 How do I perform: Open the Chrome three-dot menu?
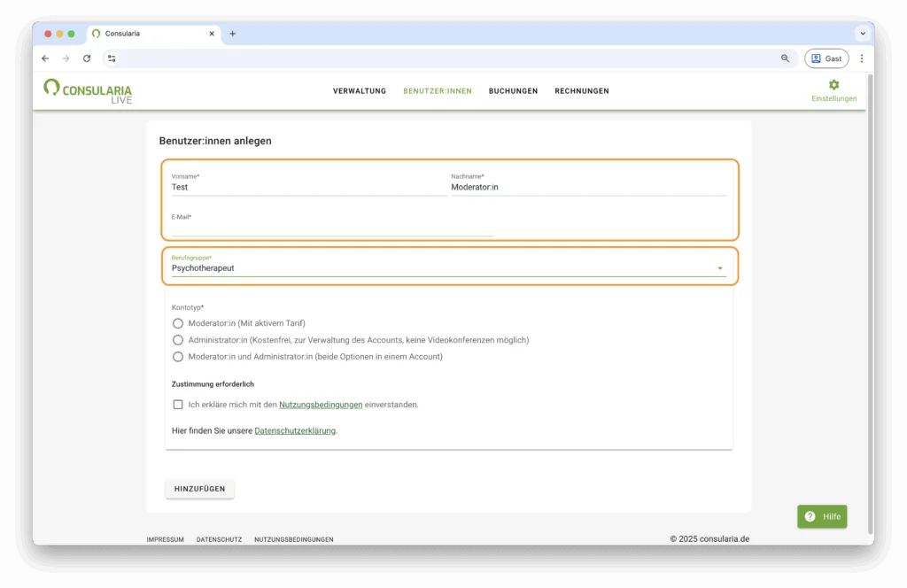861,58
